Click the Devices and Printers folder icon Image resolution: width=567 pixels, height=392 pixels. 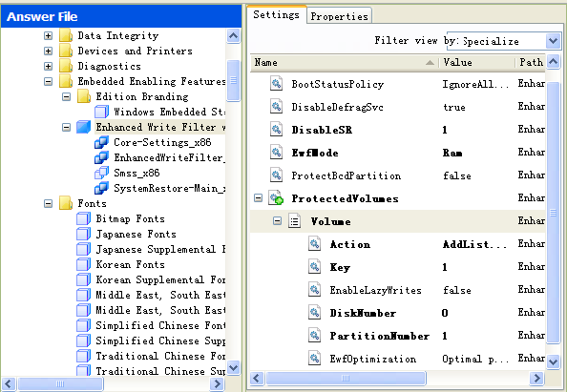(66, 51)
